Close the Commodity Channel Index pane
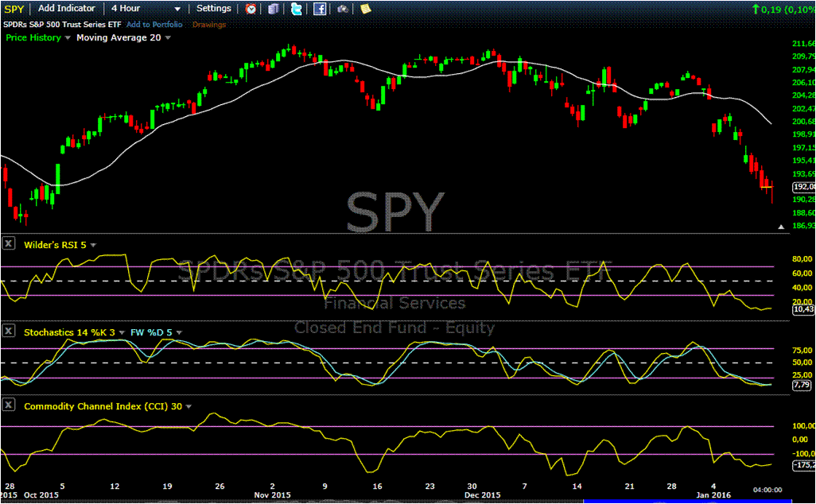Viewport: 816px width, 504px height. click(x=9, y=405)
